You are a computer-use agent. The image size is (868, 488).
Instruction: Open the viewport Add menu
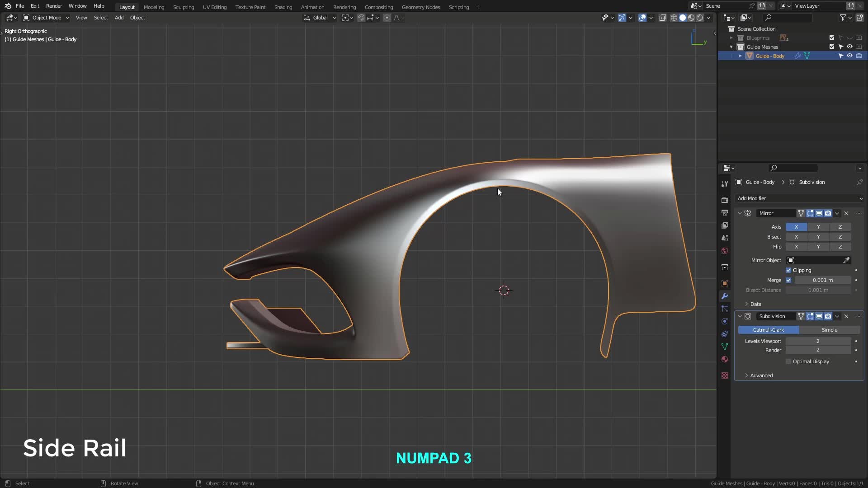click(119, 18)
